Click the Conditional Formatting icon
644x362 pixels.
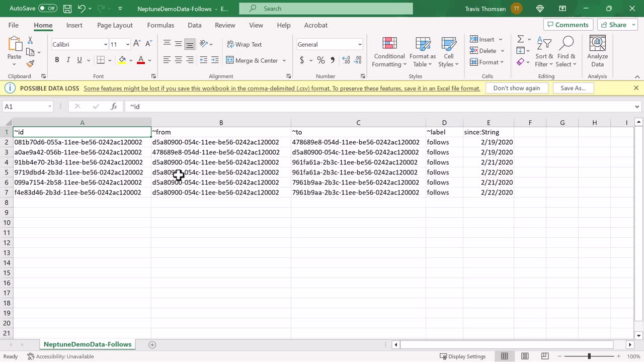coord(389,52)
